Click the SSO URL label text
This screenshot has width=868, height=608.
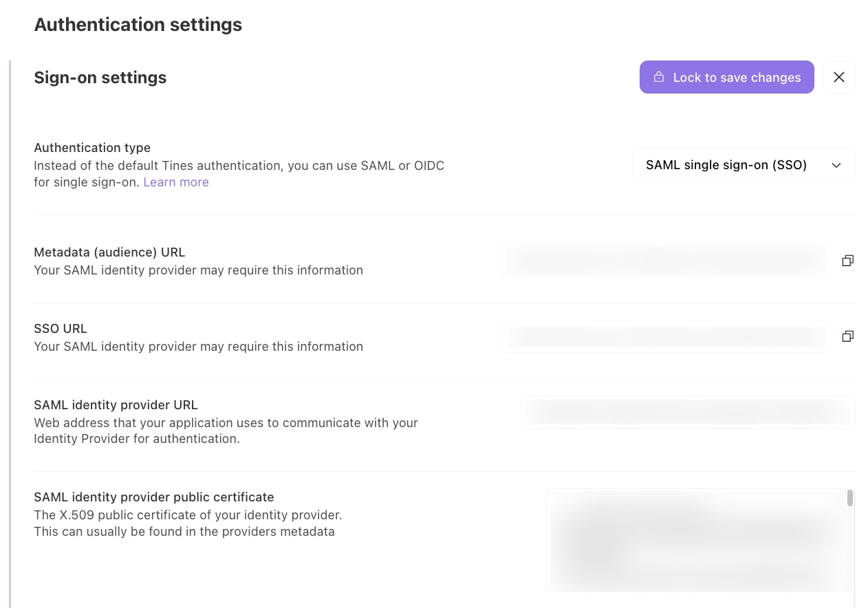pyautogui.click(x=61, y=329)
